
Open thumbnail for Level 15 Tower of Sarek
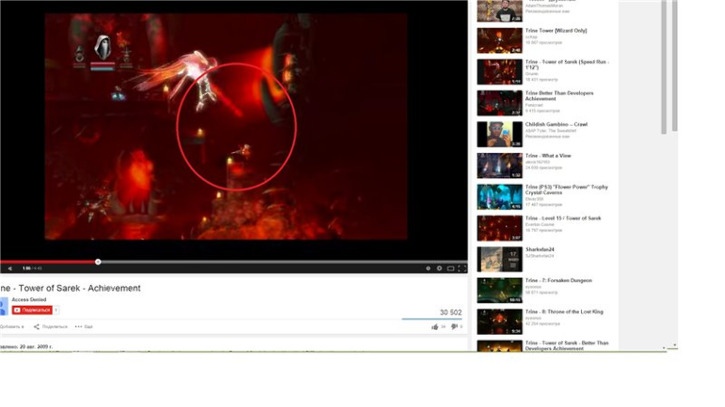pyautogui.click(x=500, y=228)
